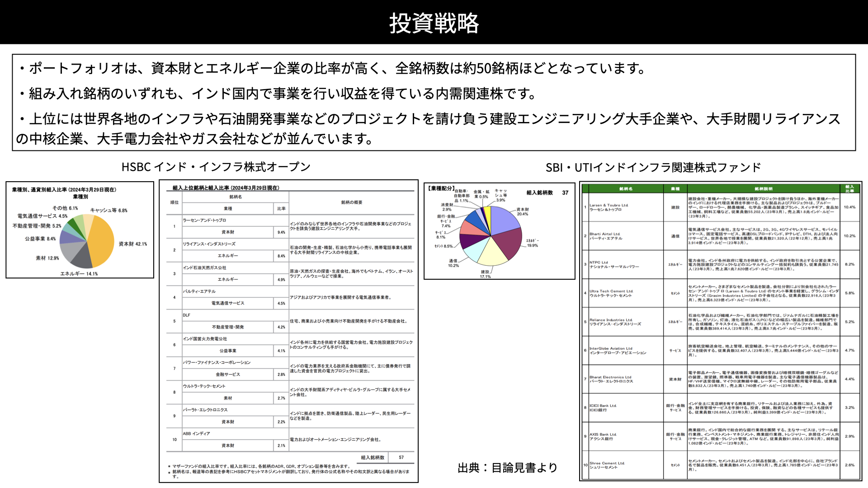The height and width of the screenshot is (488, 868).
Task: Click the Ultra Tech Cement Ltd. row
Action: 721,293
